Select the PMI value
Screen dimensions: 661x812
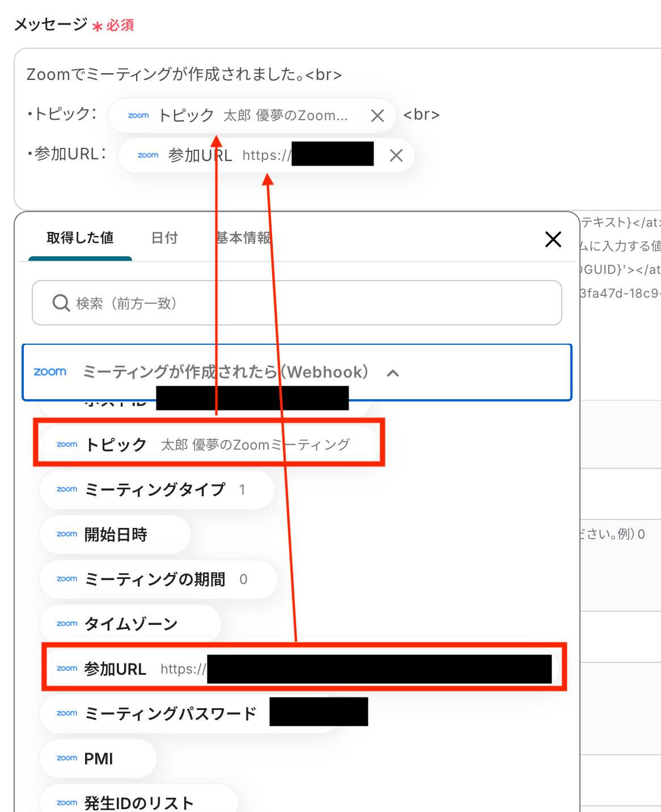click(98, 758)
